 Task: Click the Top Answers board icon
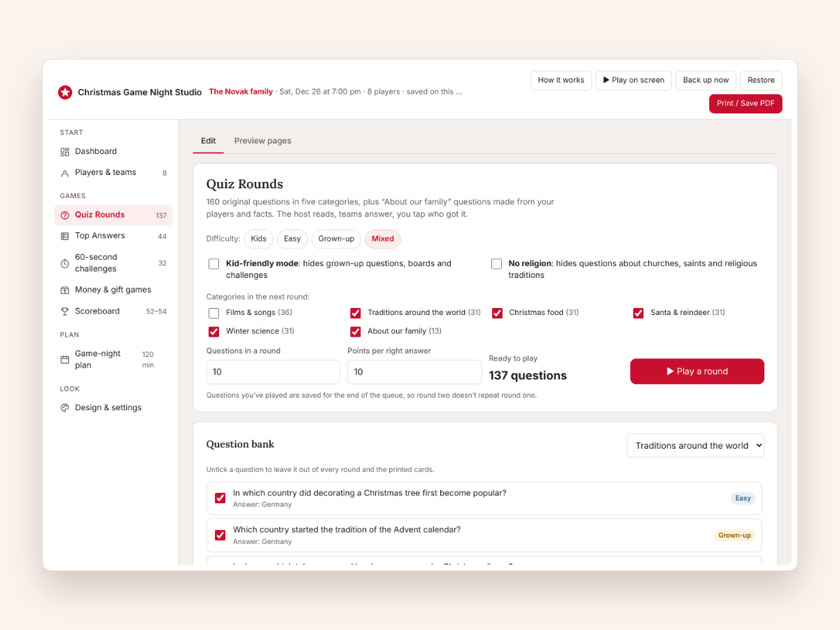point(65,237)
